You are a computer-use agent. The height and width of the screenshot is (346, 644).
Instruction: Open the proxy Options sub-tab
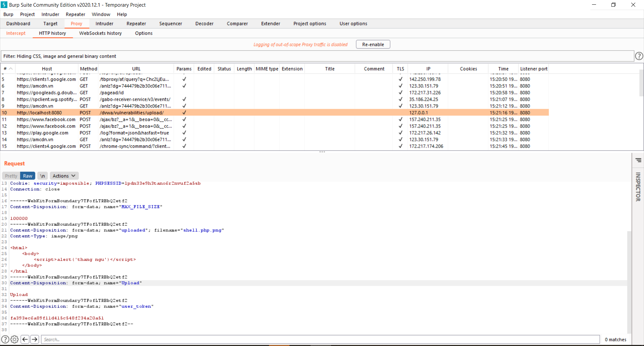pos(144,33)
